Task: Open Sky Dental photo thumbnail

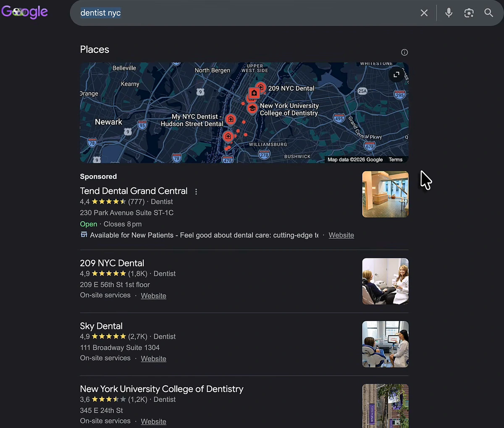Action: point(385,344)
